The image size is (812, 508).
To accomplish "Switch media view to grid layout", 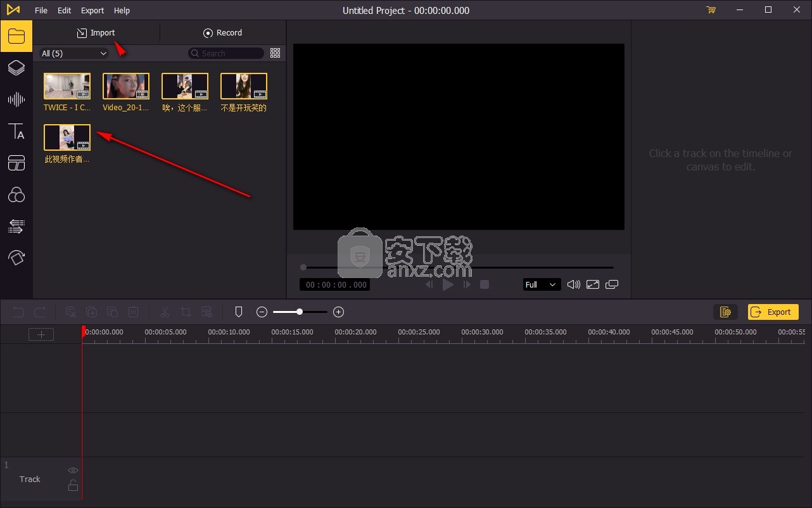I will pyautogui.click(x=275, y=53).
